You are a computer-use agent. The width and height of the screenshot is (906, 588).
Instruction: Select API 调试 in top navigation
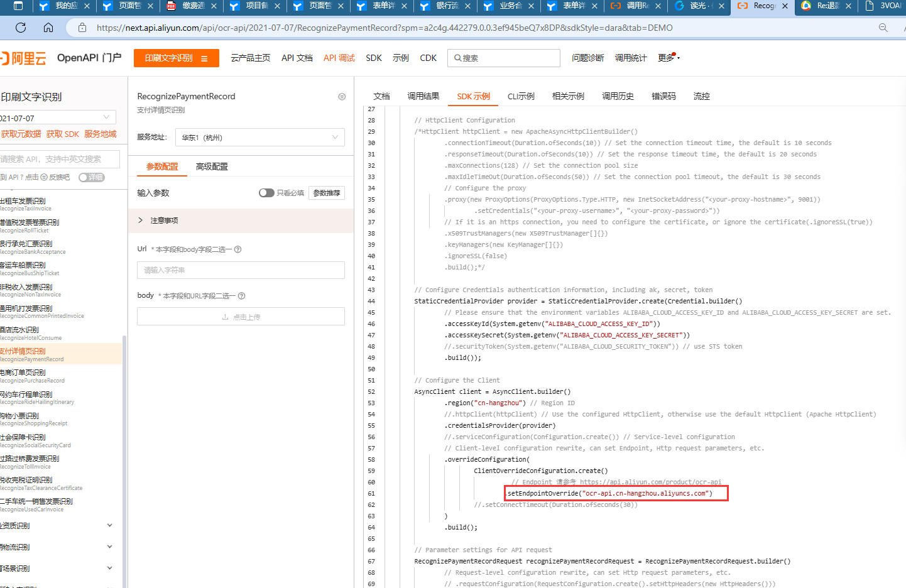339,58
